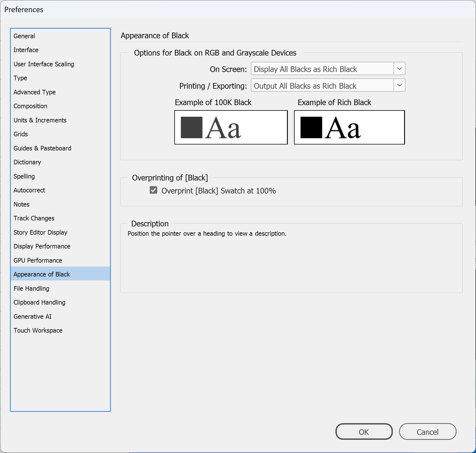Confirm preferences with OK button
This screenshot has height=453, width=476.
(364, 432)
